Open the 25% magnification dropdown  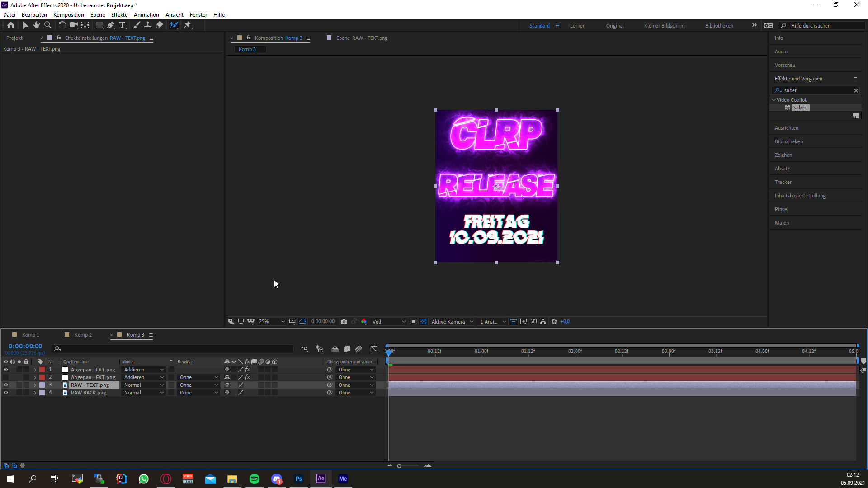point(272,322)
